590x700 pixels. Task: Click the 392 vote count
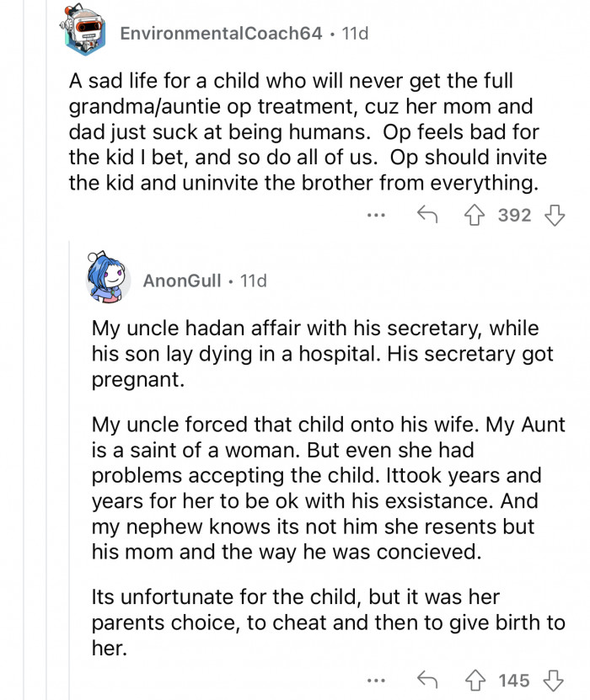click(514, 215)
